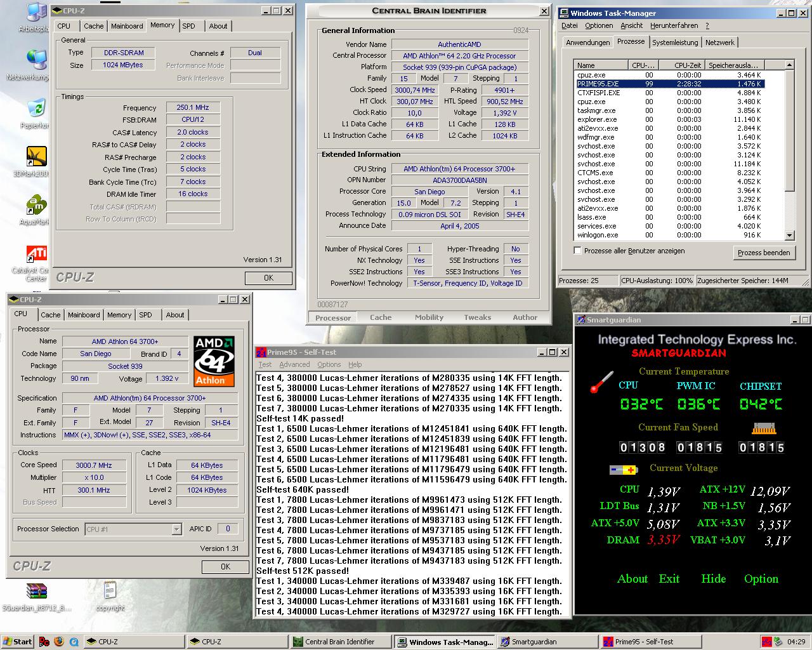Click the process list scrollbar up arrow
Image resolution: width=812 pixels, height=650 pixels.
tap(790, 65)
